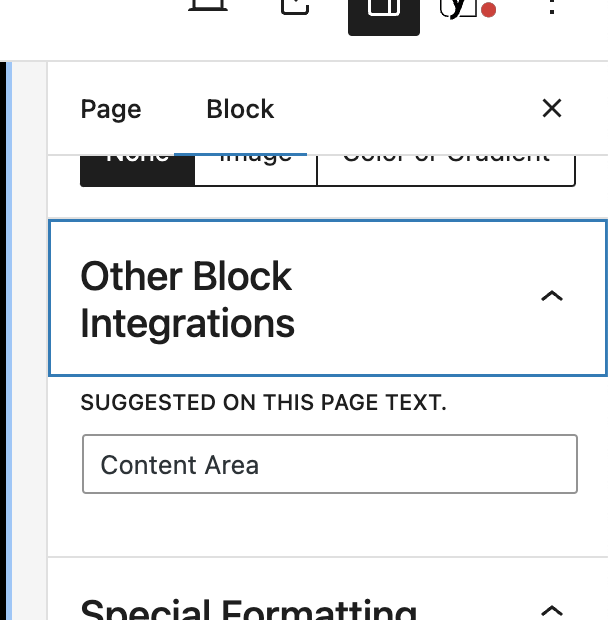The width and height of the screenshot is (608, 620).
Task: Click the view page external link icon
Action: tap(295, 7)
